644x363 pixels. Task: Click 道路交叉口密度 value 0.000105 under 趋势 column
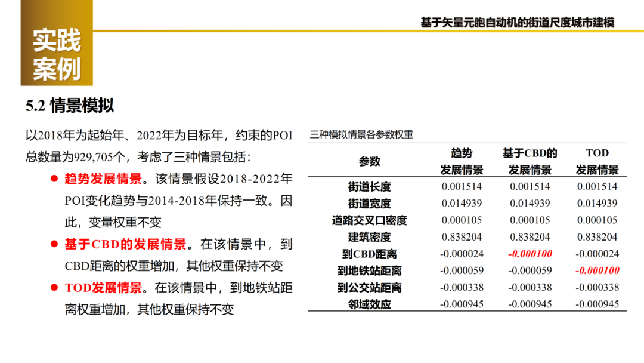[462, 220]
